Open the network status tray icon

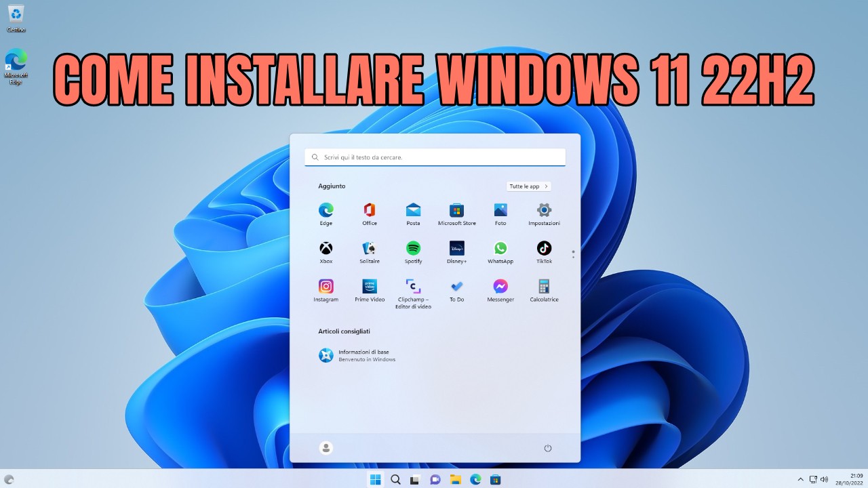pos(813,479)
